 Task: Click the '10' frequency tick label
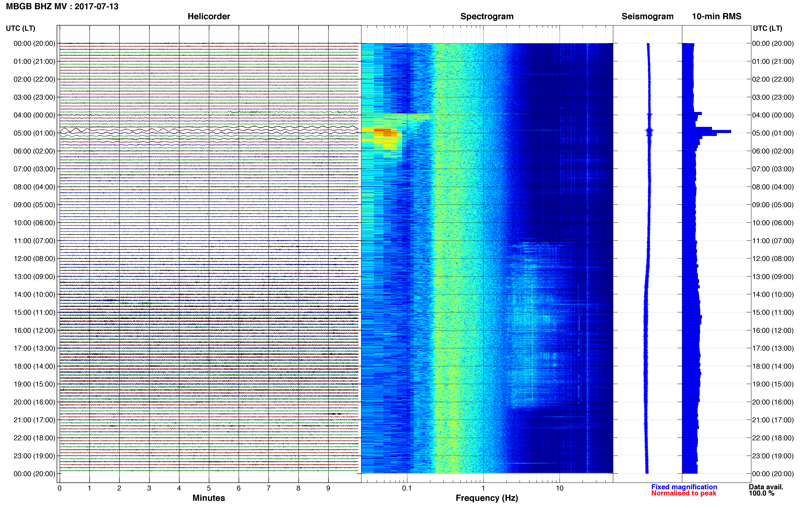click(x=559, y=488)
